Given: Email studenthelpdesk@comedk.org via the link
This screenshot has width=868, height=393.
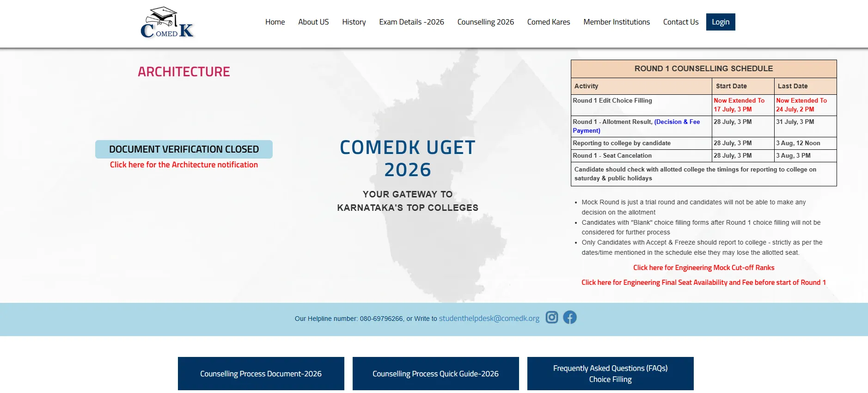Looking at the screenshot, I should tap(489, 318).
